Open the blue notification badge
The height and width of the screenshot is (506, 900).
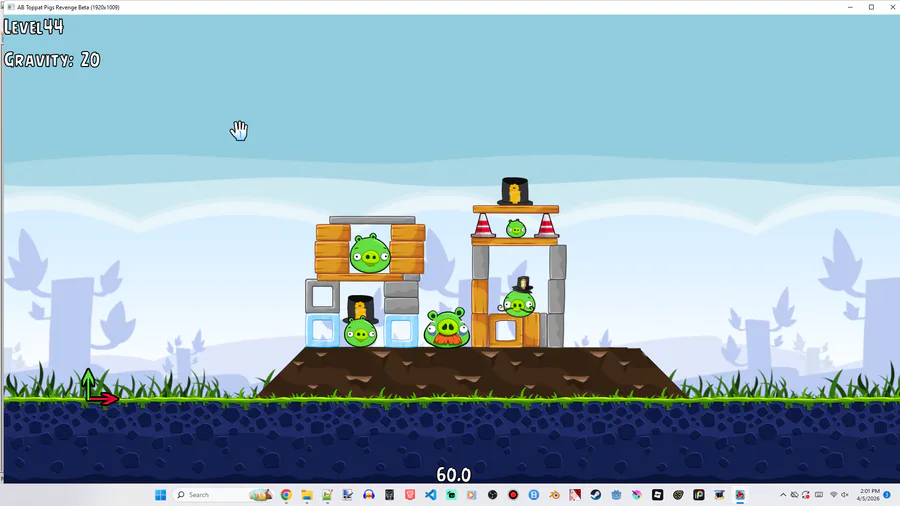[887, 495]
